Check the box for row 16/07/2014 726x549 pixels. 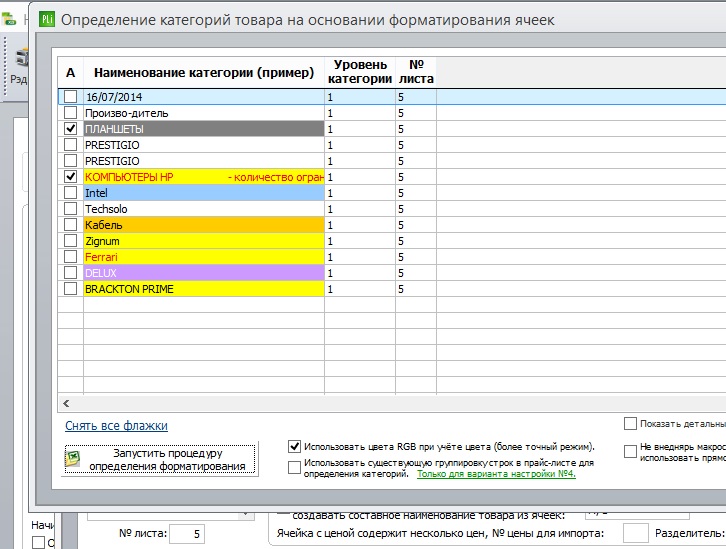(x=70, y=97)
